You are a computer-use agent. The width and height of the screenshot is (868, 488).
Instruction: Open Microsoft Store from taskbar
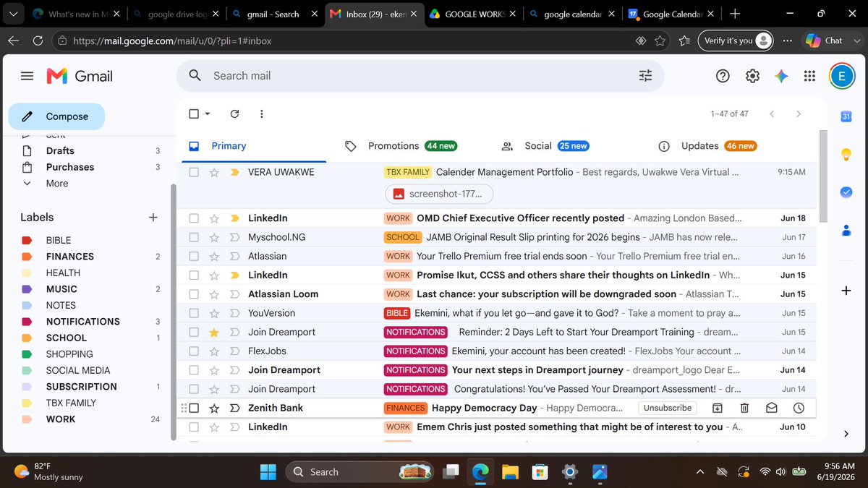[x=540, y=471]
